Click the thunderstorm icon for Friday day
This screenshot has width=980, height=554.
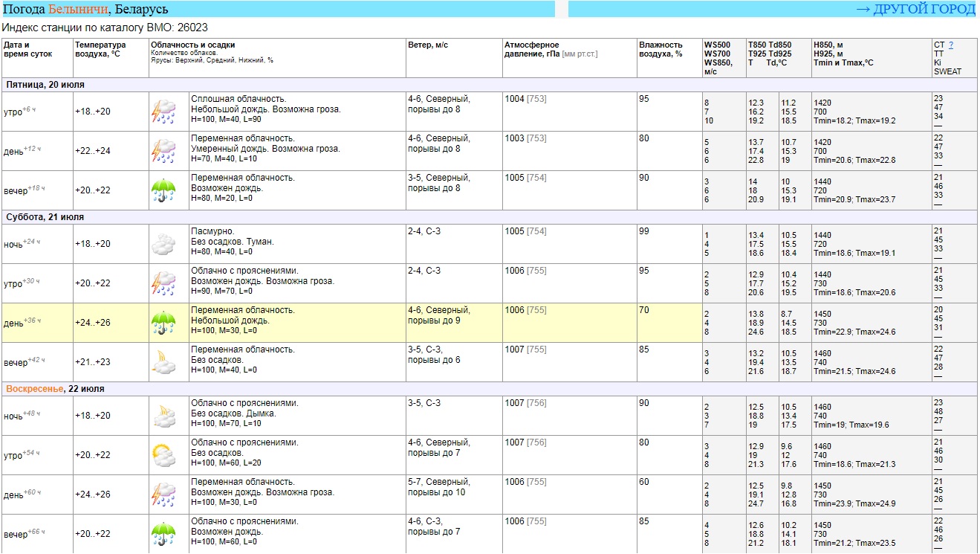click(163, 151)
